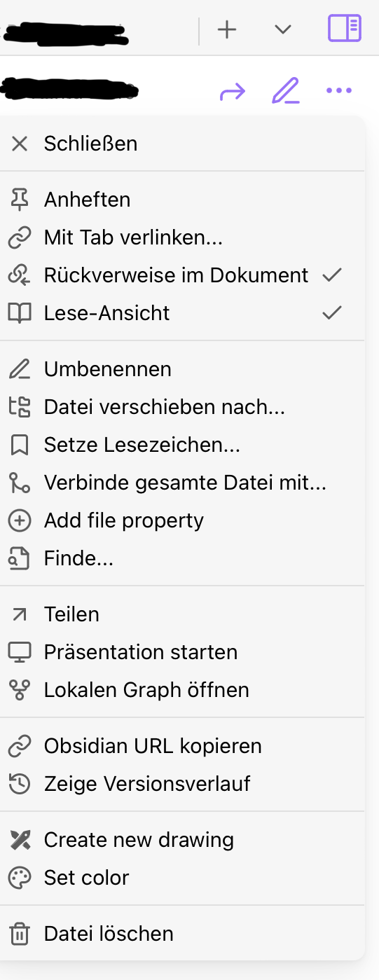
Task: Click the Umbenennen pencil icon
Action: point(20,369)
